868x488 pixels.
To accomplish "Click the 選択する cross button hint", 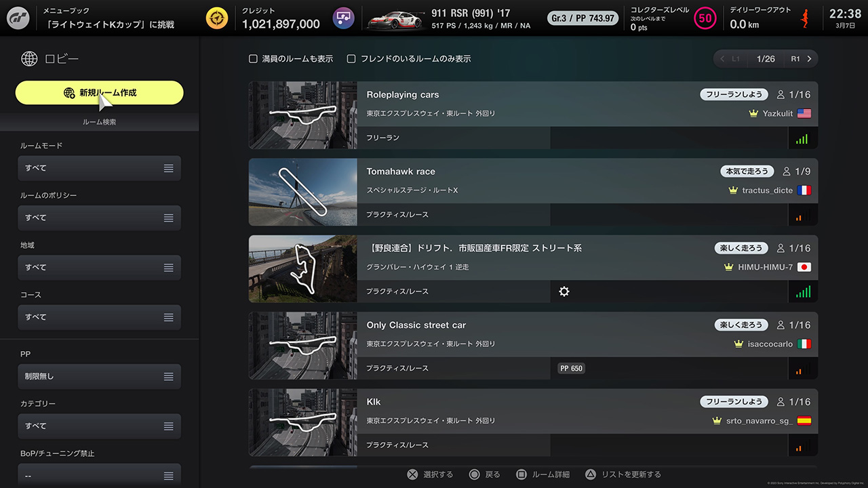I will (x=430, y=474).
